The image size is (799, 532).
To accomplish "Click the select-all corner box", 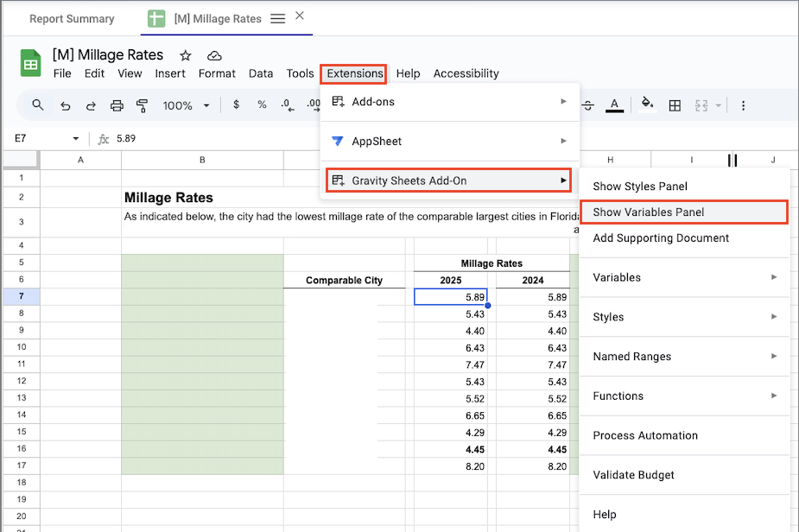I will [21, 160].
